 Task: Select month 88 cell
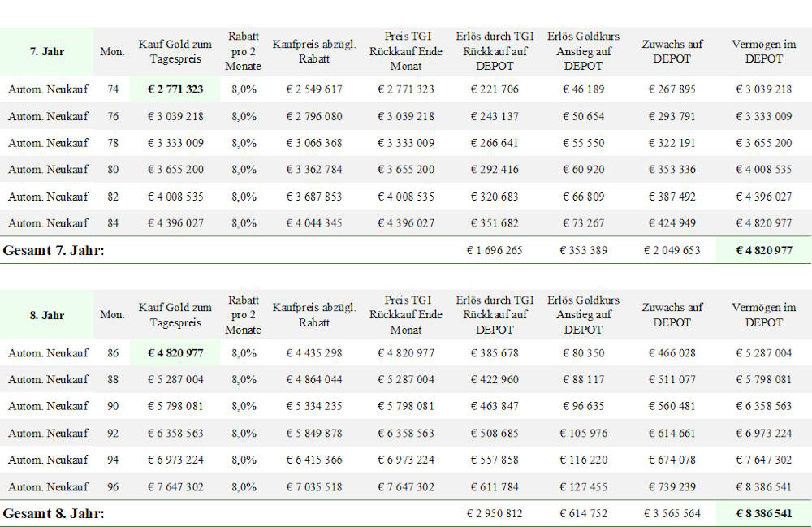pos(113,379)
